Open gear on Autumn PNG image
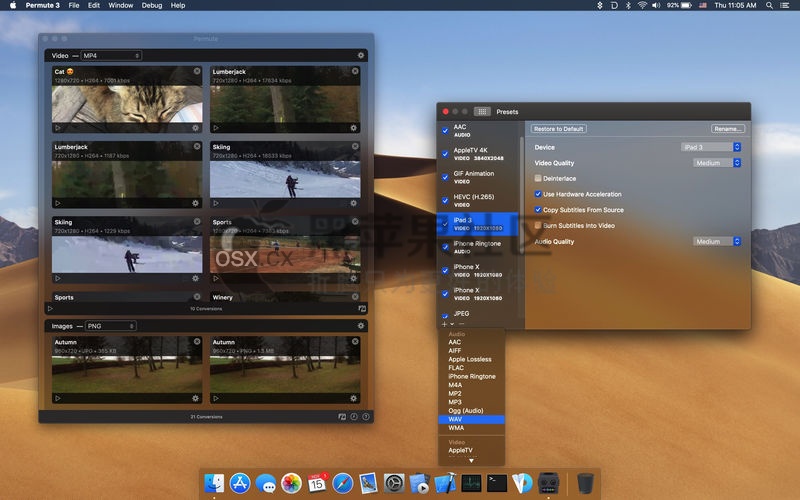The image size is (800, 500). point(354,398)
